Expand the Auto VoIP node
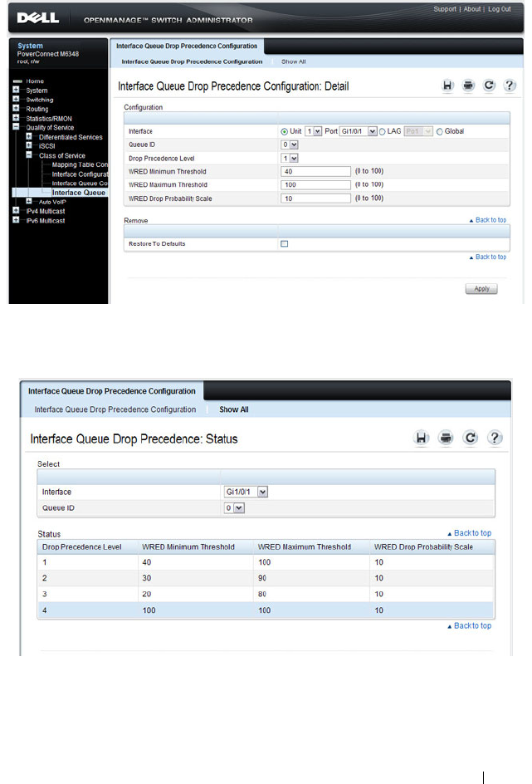Screen dimensions: 532x784 tap(29, 201)
